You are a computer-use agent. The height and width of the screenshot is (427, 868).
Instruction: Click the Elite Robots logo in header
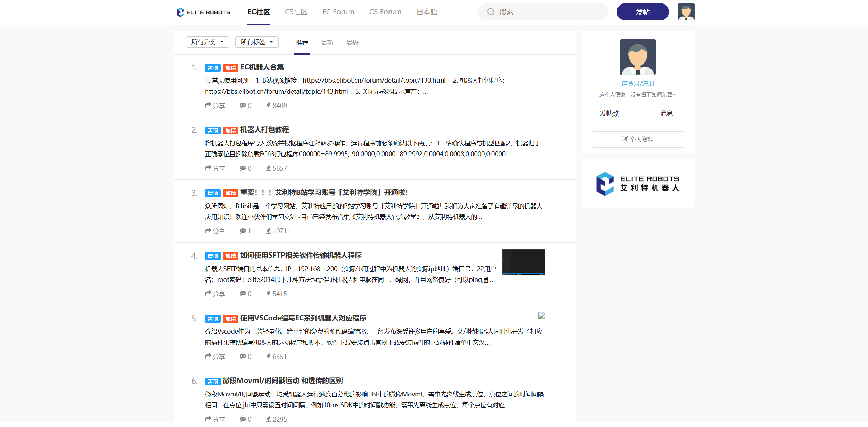click(x=203, y=12)
